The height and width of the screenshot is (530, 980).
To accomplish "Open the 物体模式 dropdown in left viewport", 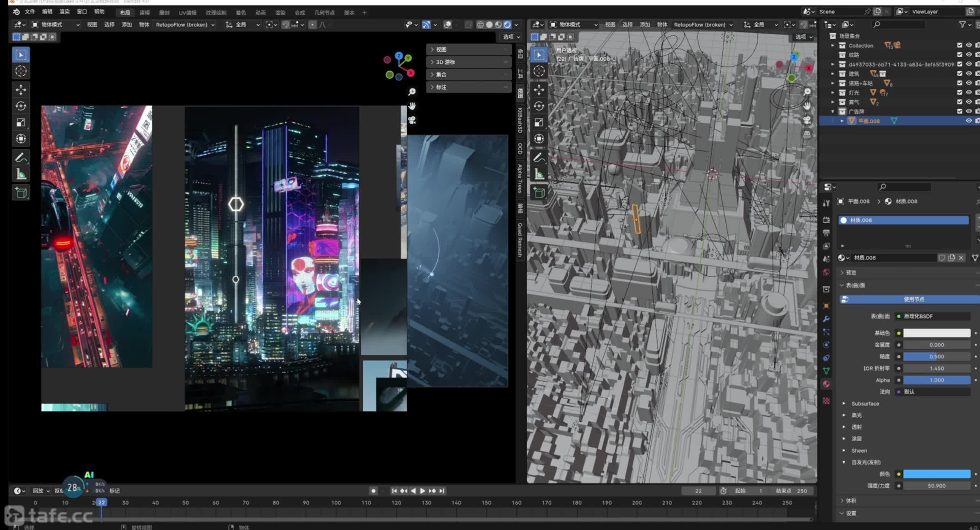I will point(56,25).
